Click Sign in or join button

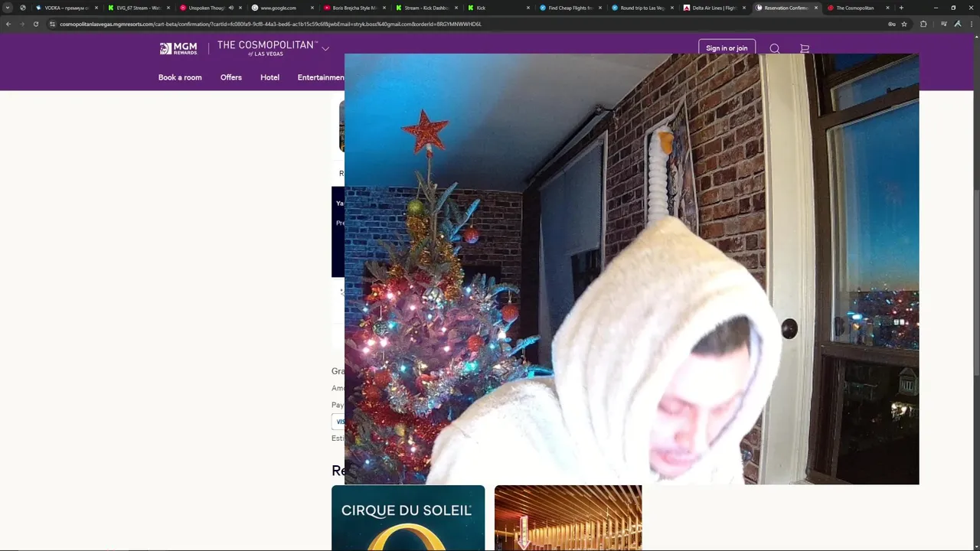pos(727,48)
